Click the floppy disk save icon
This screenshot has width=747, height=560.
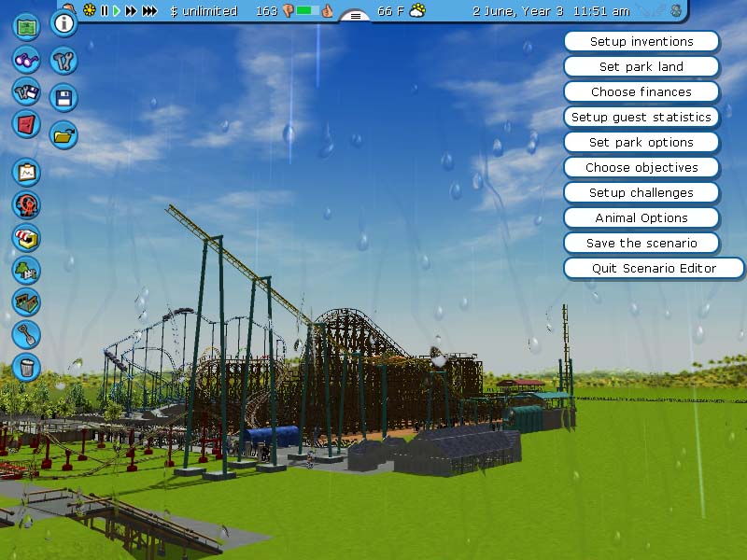click(x=63, y=98)
